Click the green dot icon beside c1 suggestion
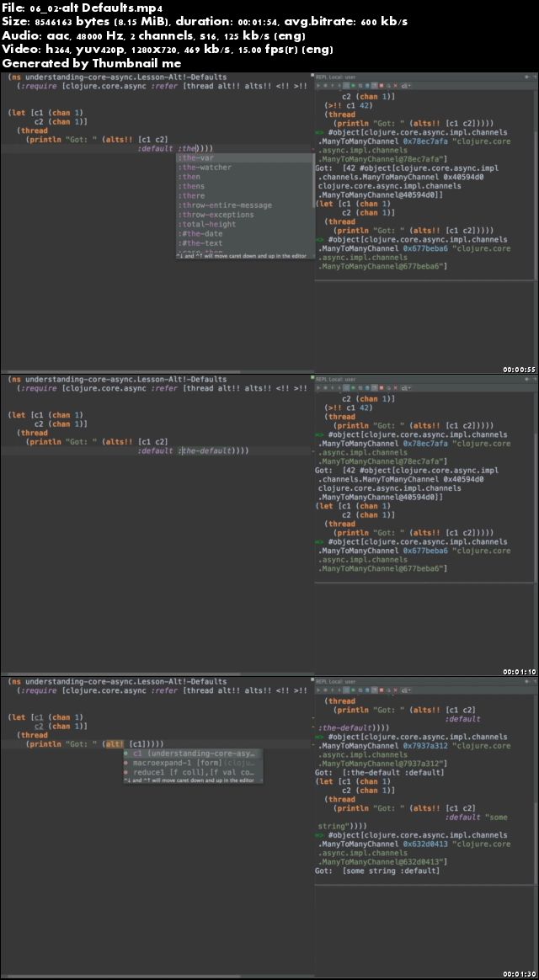Viewport: 539px width, 980px height. tap(126, 754)
